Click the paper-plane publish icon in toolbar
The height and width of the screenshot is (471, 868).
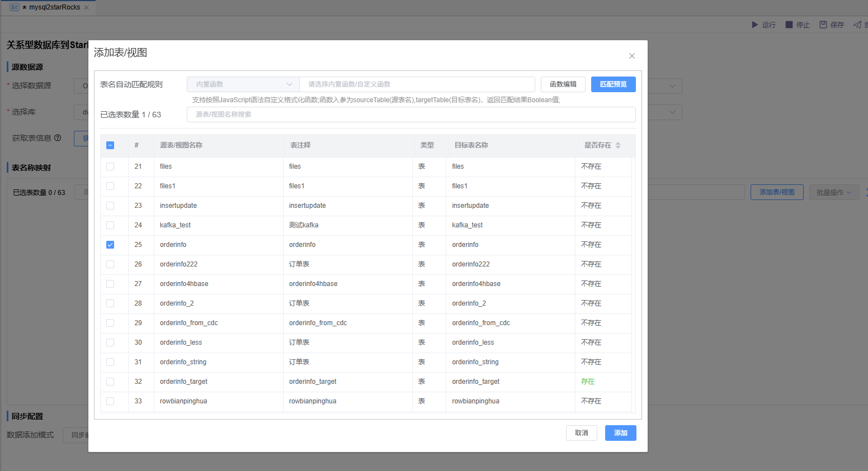pyautogui.click(x=857, y=25)
